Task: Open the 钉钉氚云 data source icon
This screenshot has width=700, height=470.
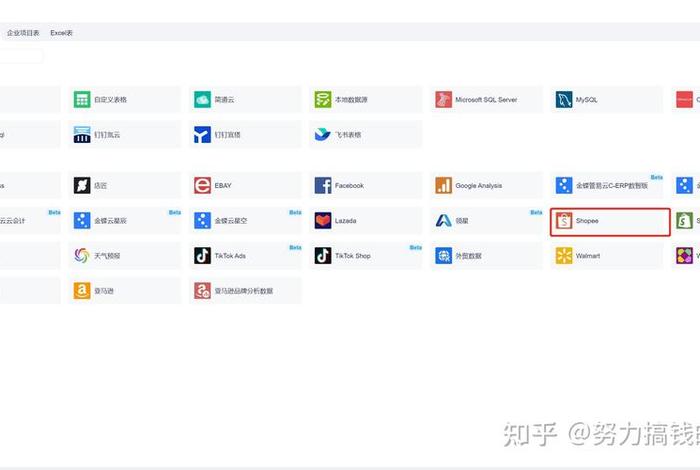Action: point(82,134)
